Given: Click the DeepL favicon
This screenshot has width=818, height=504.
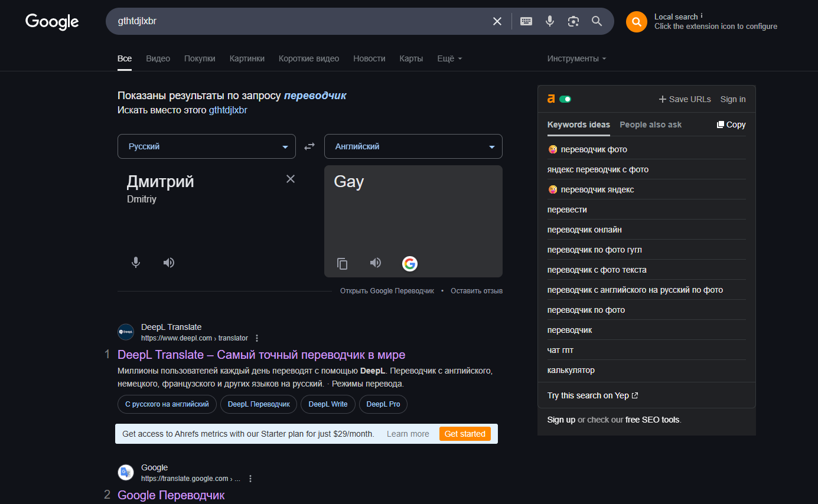Looking at the screenshot, I should (x=126, y=332).
